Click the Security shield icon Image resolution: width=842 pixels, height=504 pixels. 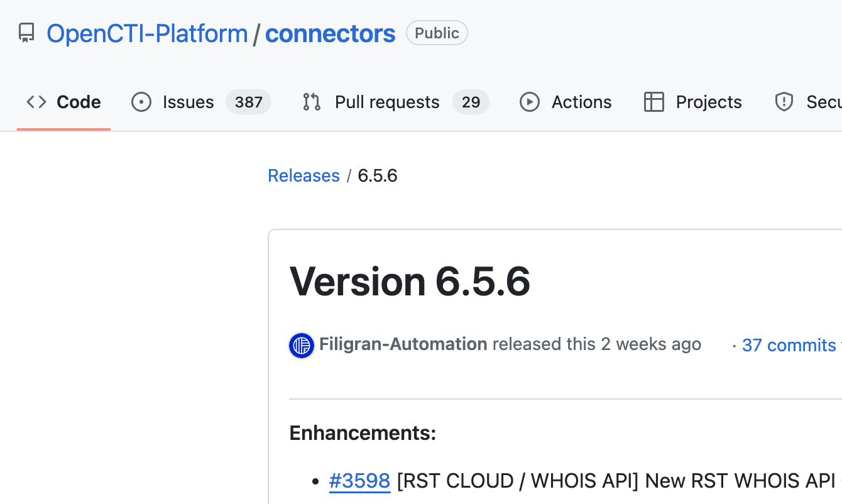[784, 102]
